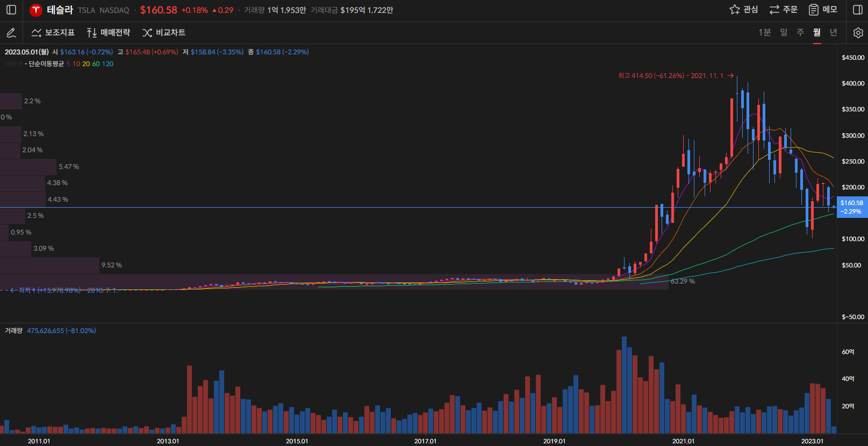
Task: Switch to 1분 minute interval
Action: tap(765, 33)
